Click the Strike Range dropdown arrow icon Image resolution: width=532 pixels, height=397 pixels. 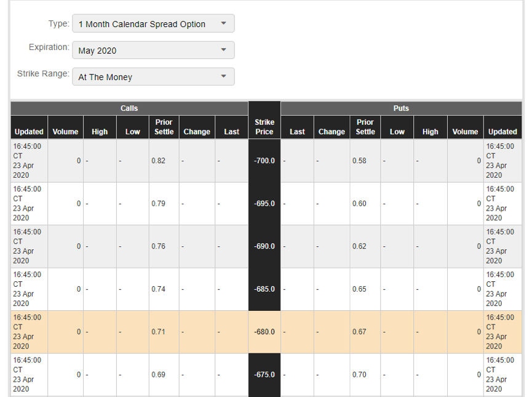[x=223, y=76]
